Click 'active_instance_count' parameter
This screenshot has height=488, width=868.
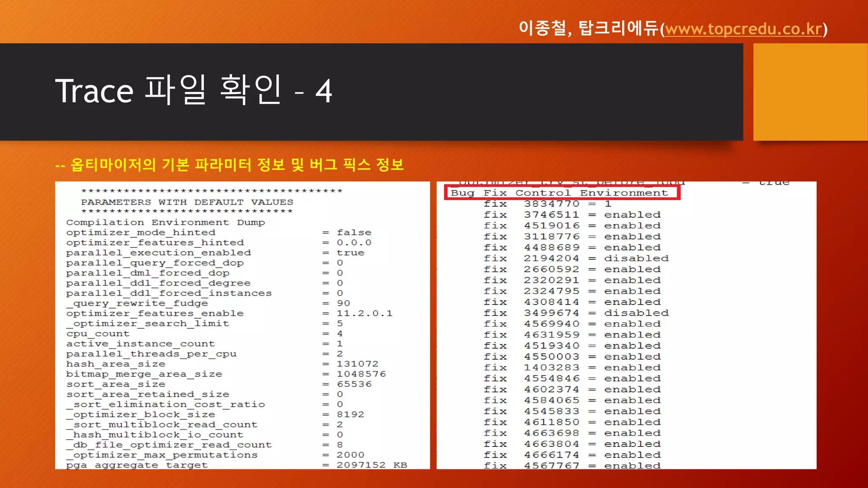(x=141, y=344)
